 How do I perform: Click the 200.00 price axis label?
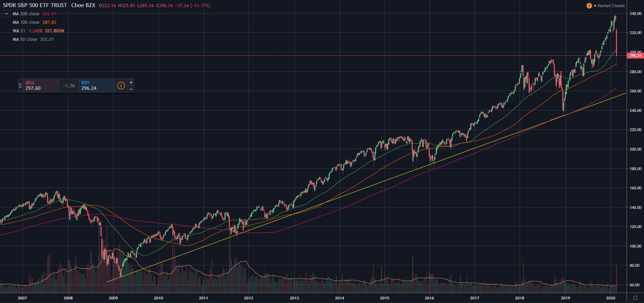635,149
